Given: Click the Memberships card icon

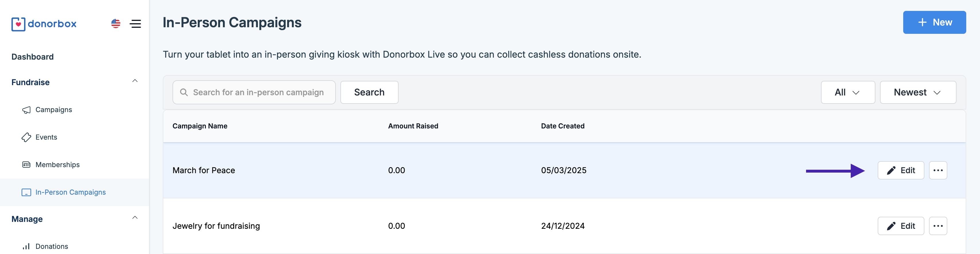Looking at the screenshot, I should point(26,165).
